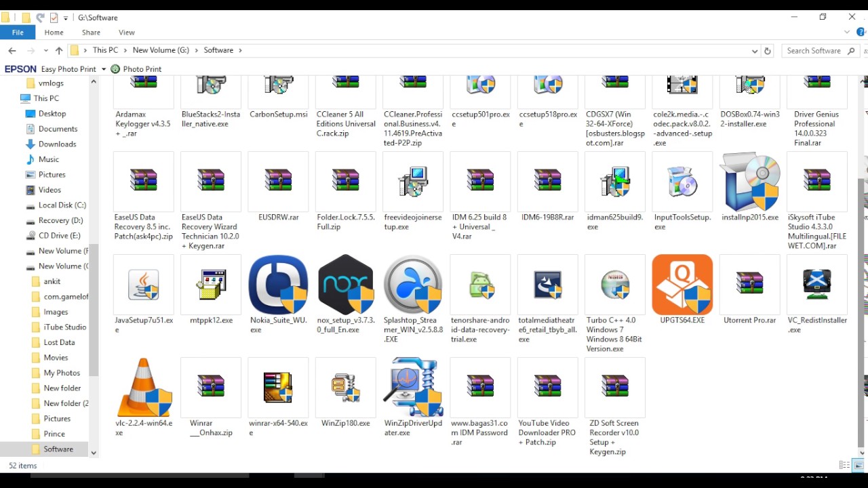The image size is (868, 488).
Task: Select Folder.Lock.7.5.5.Full.zip archive
Action: (346, 180)
